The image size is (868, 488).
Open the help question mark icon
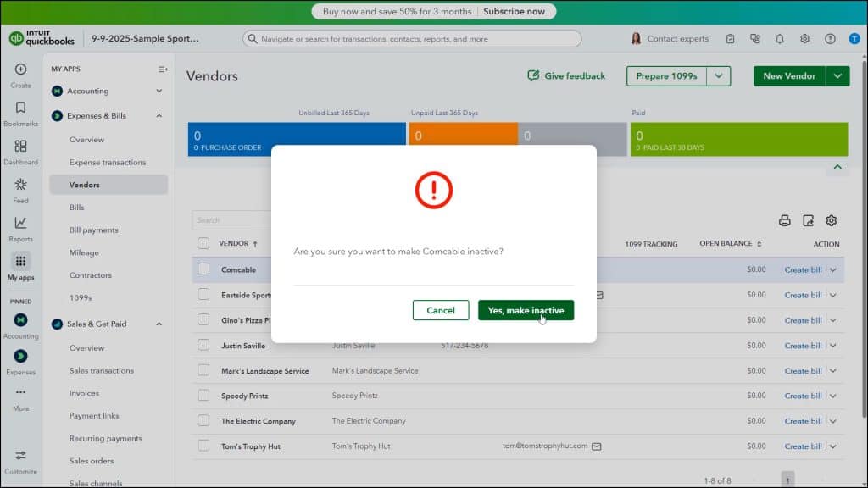click(830, 39)
